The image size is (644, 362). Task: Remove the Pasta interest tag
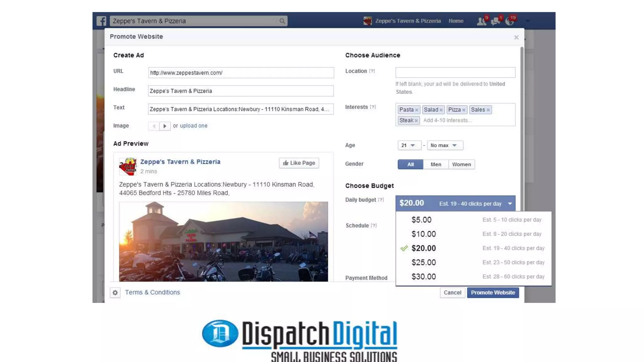pyautogui.click(x=417, y=110)
